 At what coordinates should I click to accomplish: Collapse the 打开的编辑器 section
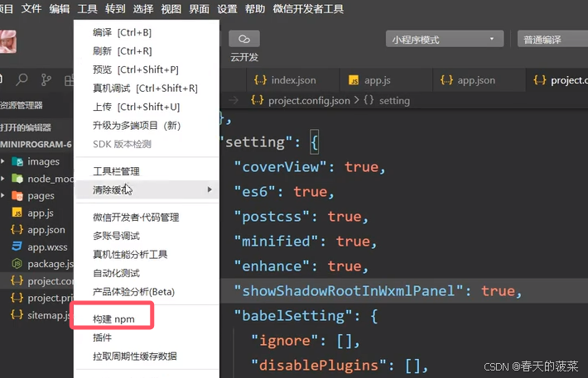[x=36, y=127]
